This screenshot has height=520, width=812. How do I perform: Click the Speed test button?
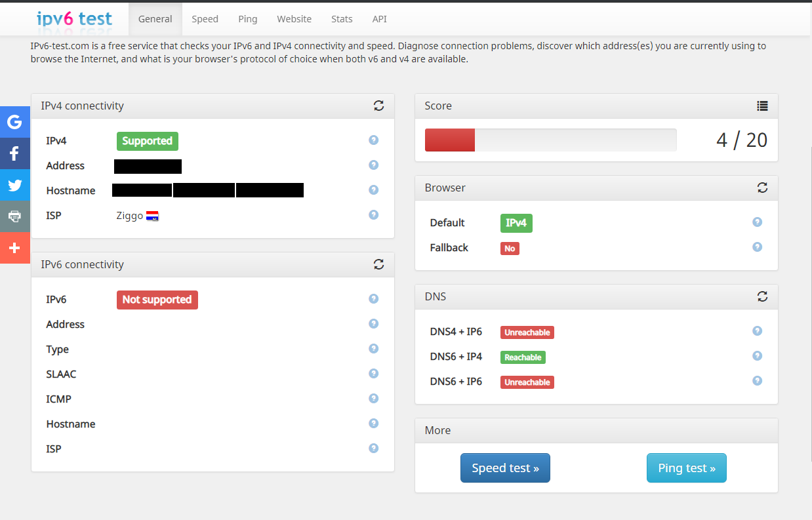[x=505, y=468]
